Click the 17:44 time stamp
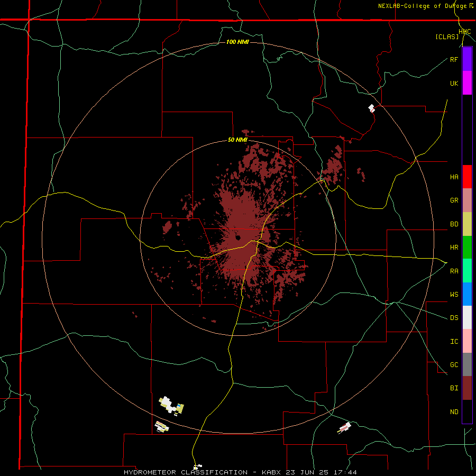 tap(345, 472)
